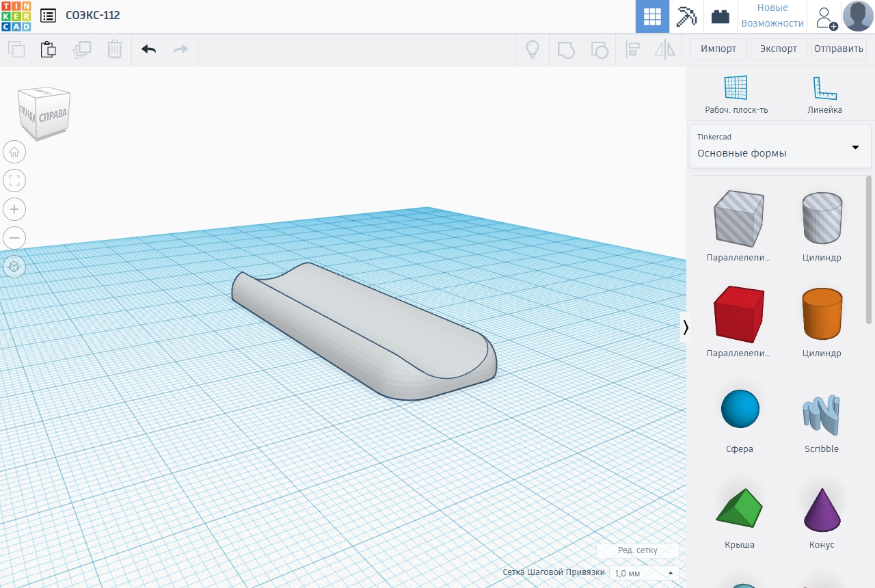Click the home view button
Image resolution: width=875 pixels, height=588 pixels.
pyautogui.click(x=14, y=152)
